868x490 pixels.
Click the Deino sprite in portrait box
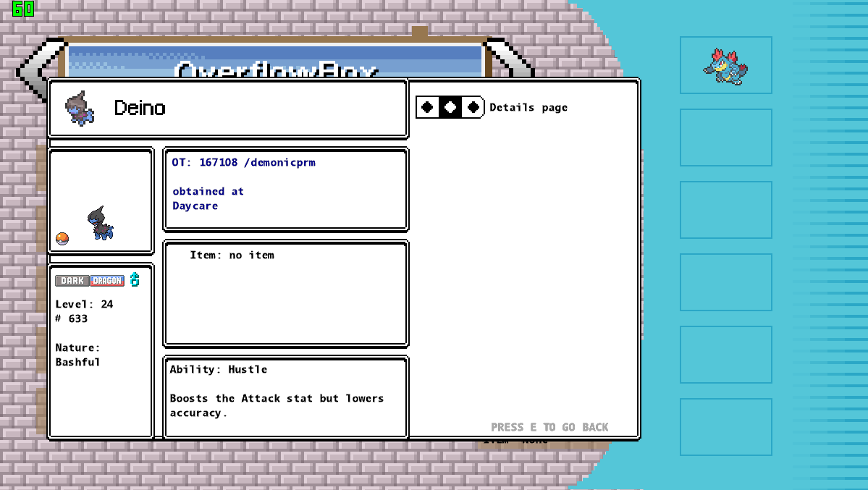tap(100, 223)
